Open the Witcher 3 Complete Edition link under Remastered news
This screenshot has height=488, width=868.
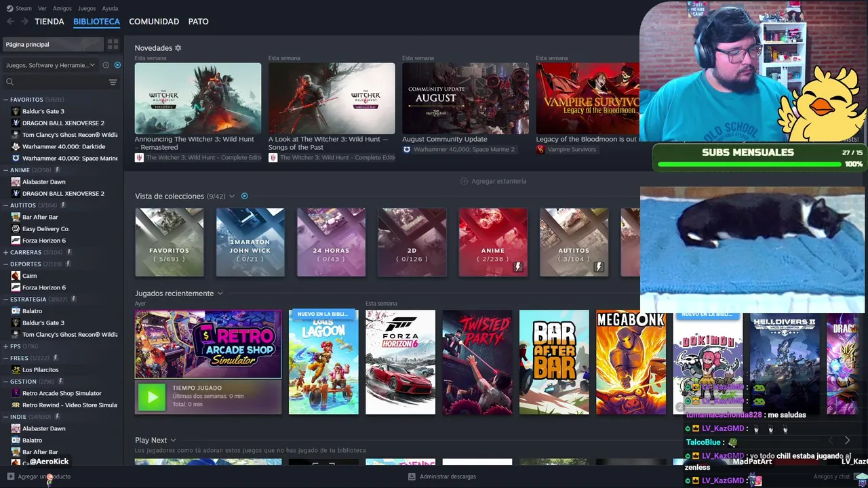coord(198,158)
